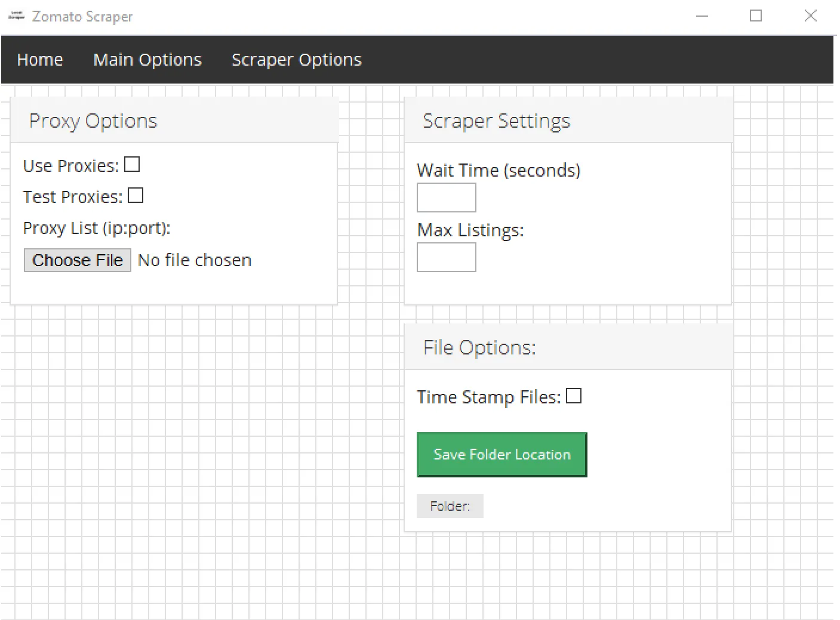The height and width of the screenshot is (620, 840).
Task: Click the File Options panel header
Action: [x=479, y=347]
